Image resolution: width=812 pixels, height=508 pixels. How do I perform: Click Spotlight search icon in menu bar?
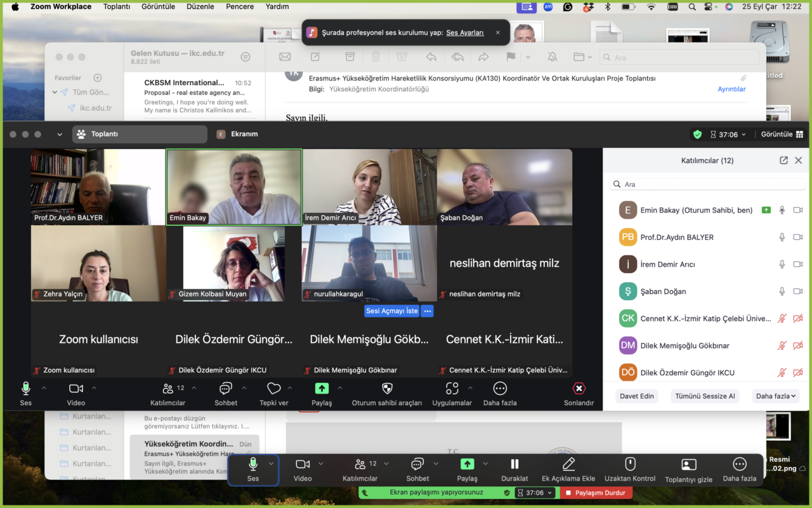click(x=691, y=7)
